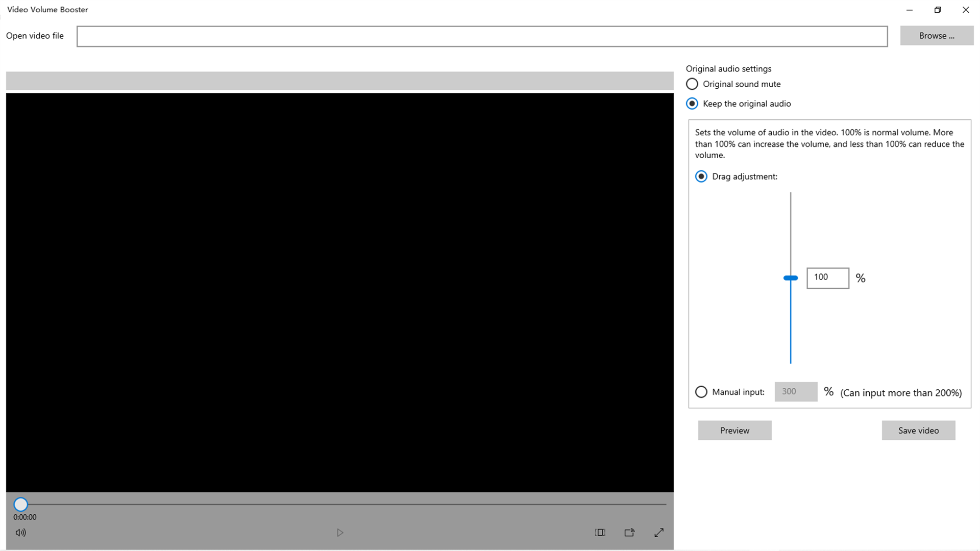Image resolution: width=980 pixels, height=551 pixels.
Task: Click the Open video file path field
Action: point(482,36)
